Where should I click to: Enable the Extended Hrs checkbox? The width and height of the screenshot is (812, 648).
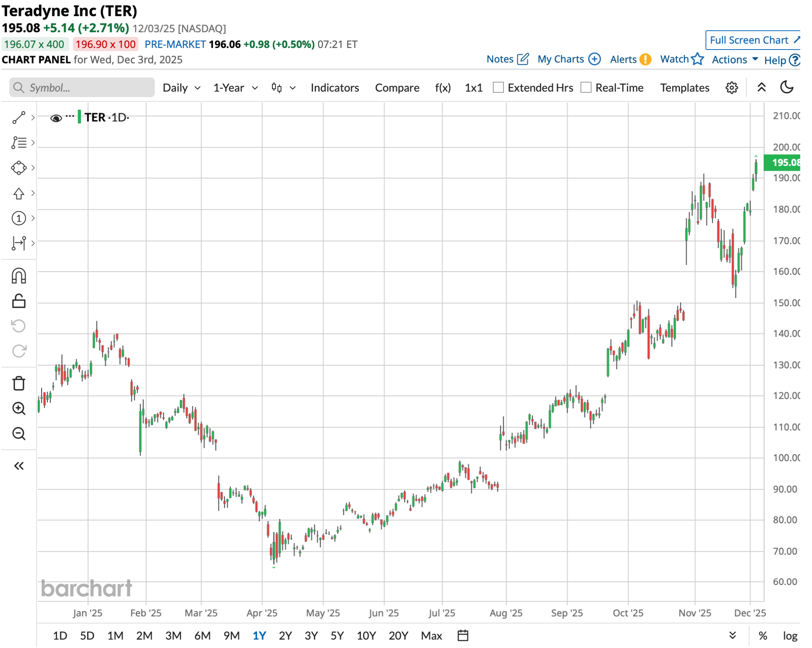pos(498,88)
